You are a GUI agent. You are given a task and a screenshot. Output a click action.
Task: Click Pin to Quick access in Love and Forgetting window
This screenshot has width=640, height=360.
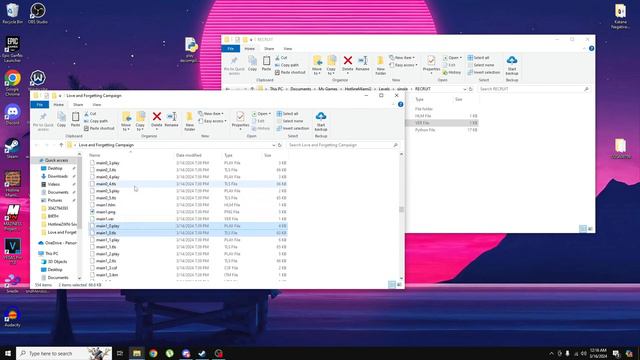point(43,121)
